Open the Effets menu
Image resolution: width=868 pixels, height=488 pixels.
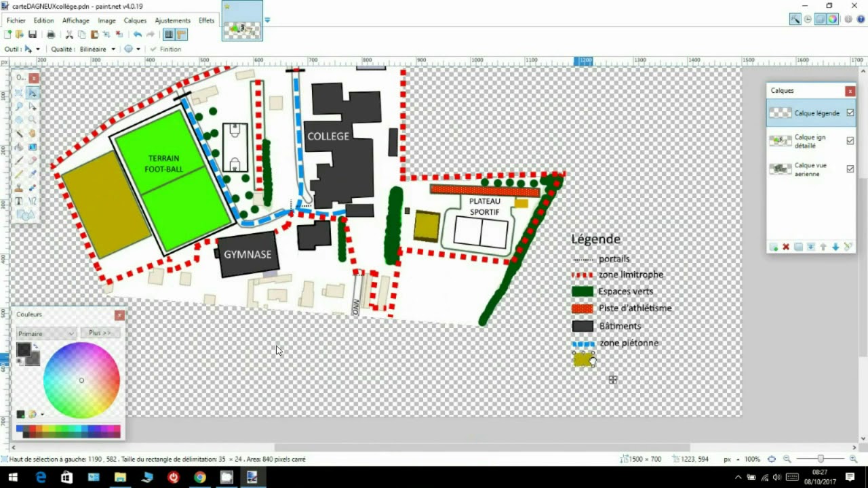[x=207, y=20]
